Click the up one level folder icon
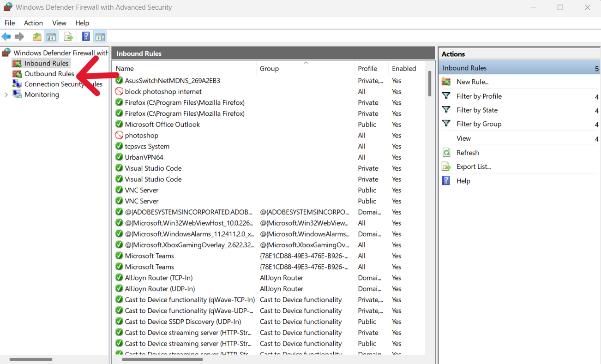 point(37,36)
